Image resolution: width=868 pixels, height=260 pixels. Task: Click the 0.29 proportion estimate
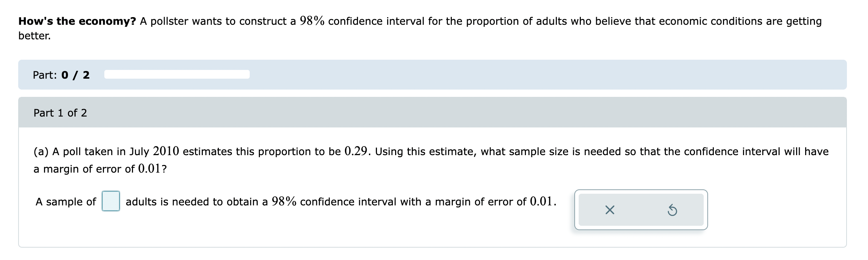[x=356, y=151]
